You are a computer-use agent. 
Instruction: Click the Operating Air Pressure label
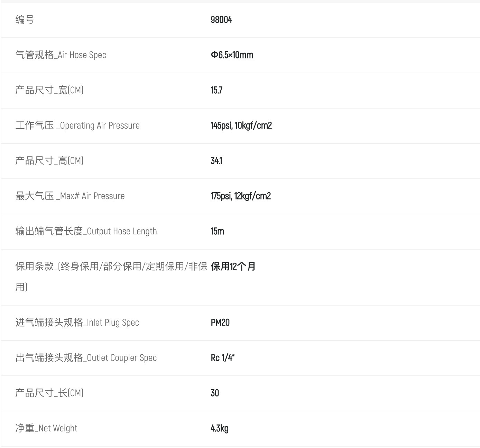point(77,125)
